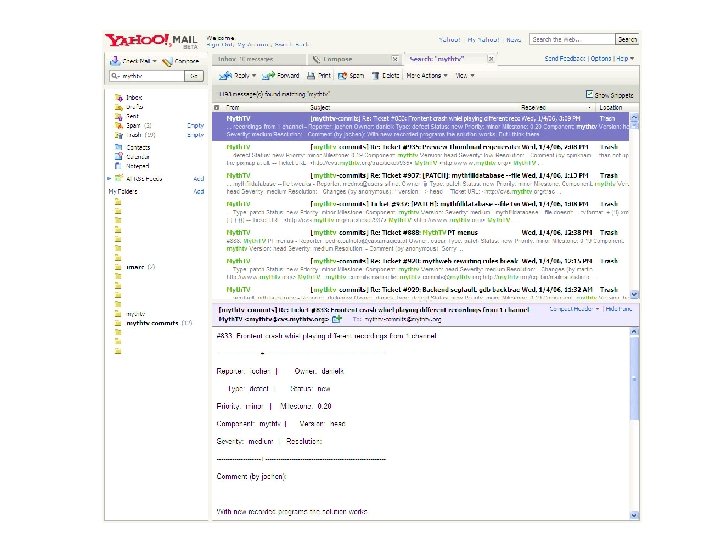Screen dimensions: 720x540
Task: Open the Reply dropdown arrow
Action: tap(254, 76)
